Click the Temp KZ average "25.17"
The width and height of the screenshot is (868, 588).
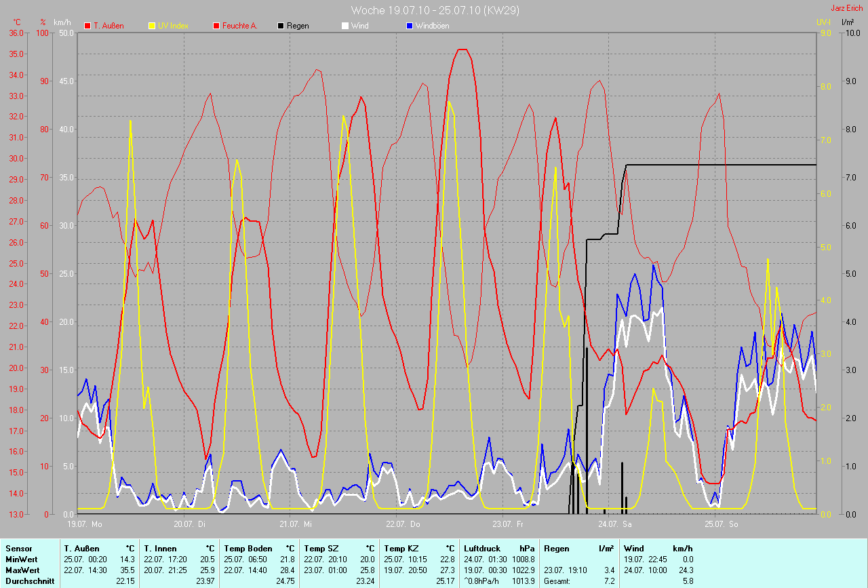pos(446,581)
